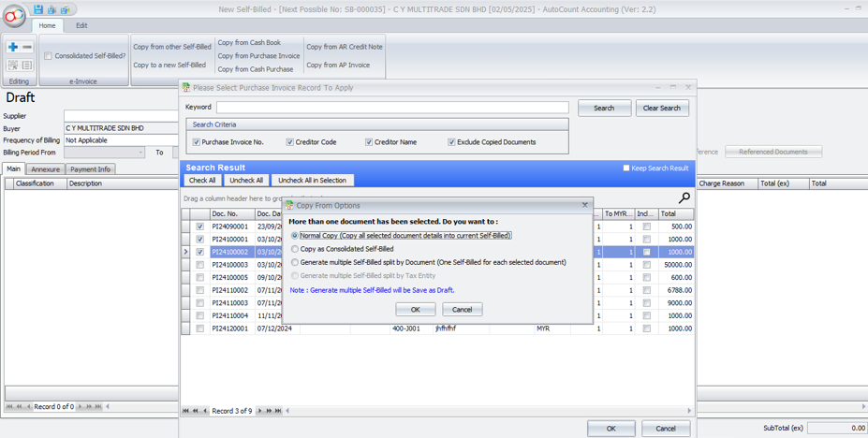Click the blue plus add-row icon
This screenshot has width=868, height=438.
(12, 47)
